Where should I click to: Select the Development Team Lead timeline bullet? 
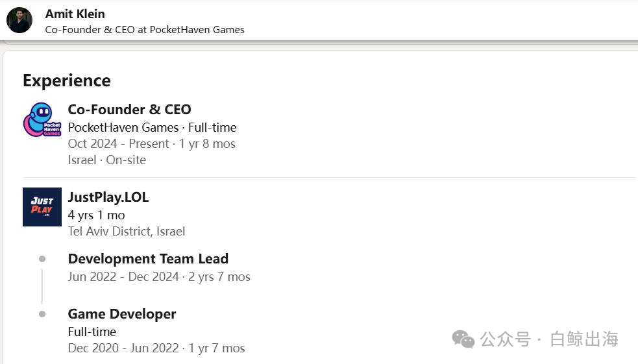point(42,259)
